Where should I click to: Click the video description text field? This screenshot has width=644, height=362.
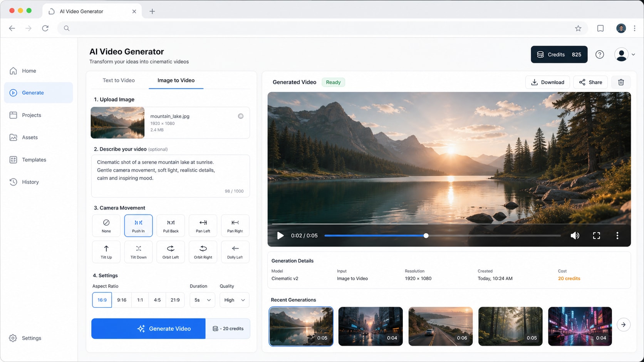(171, 176)
